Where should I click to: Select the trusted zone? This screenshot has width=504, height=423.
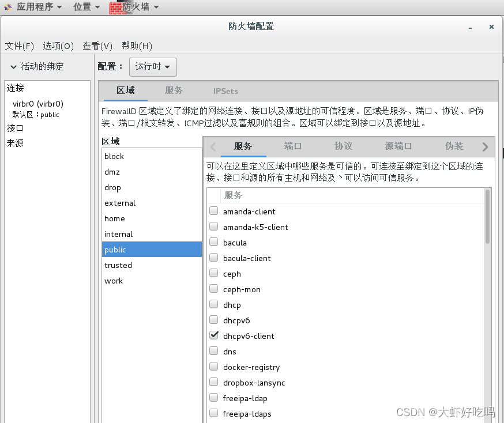coord(118,265)
